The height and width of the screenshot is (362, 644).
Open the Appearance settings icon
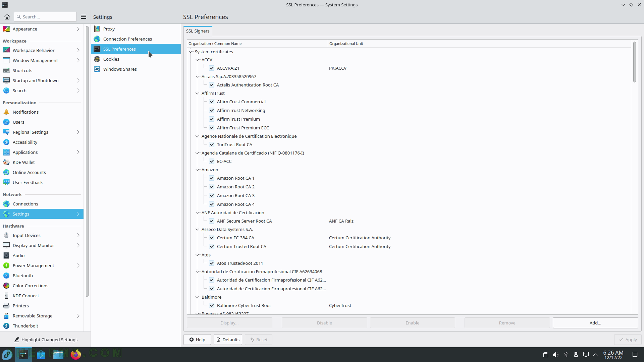[x=6, y=29]
